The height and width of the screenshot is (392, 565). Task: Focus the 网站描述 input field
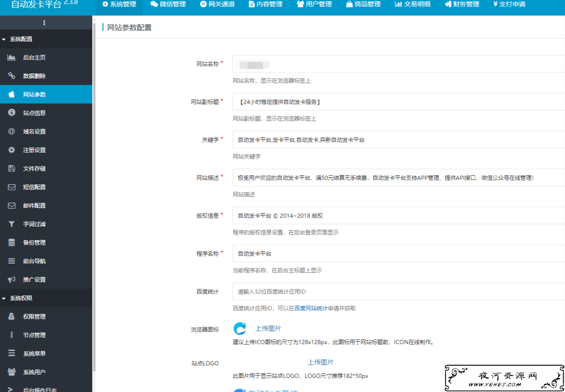point(399,178)
